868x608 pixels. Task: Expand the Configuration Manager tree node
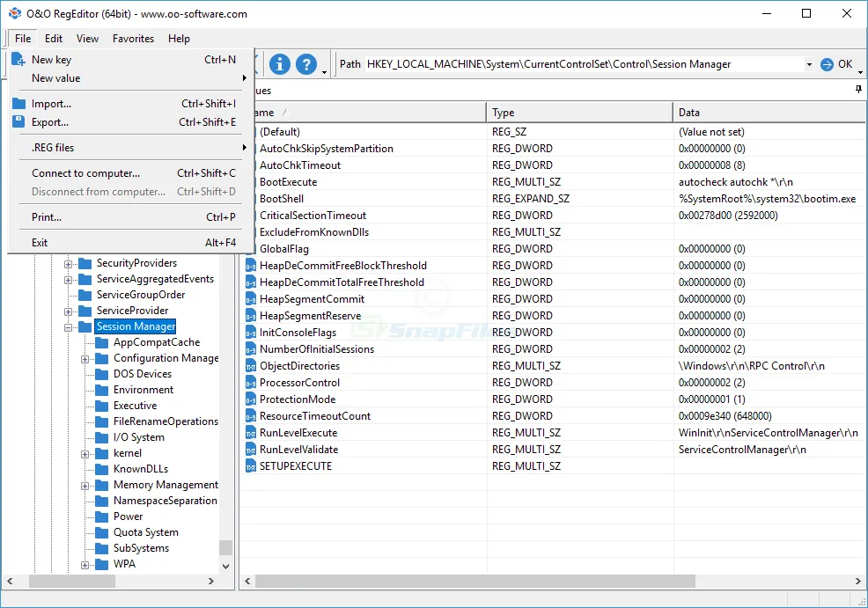coord(85,359)
